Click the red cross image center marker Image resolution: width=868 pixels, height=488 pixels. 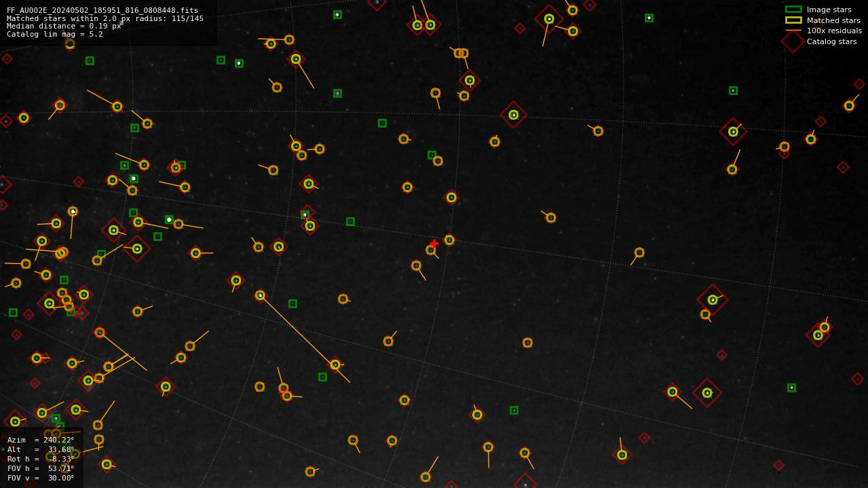[434, 244]
